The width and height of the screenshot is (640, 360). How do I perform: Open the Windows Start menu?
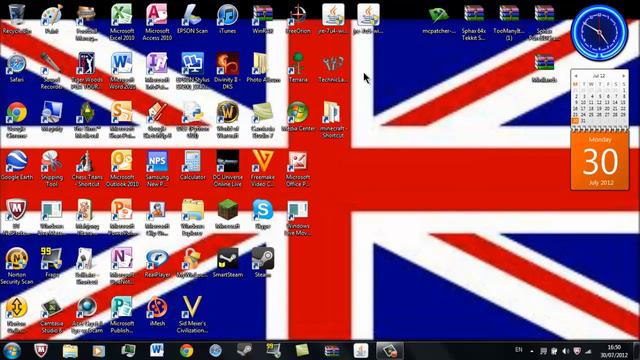pos(12,351)
